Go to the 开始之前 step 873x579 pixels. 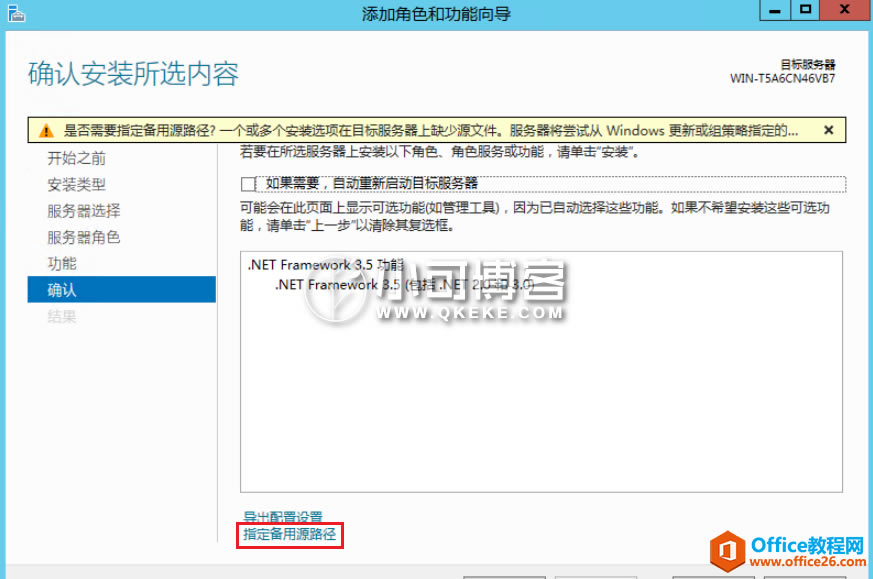point(76,158)
